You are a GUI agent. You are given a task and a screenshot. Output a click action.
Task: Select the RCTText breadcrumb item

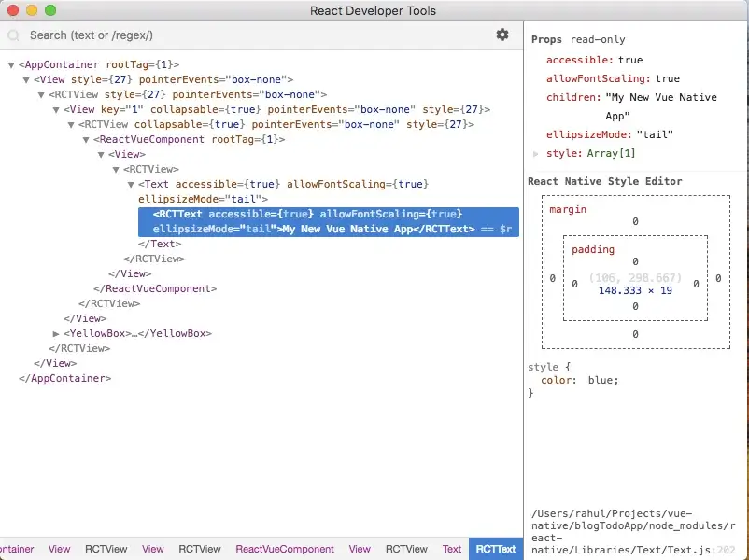point(495,549)
